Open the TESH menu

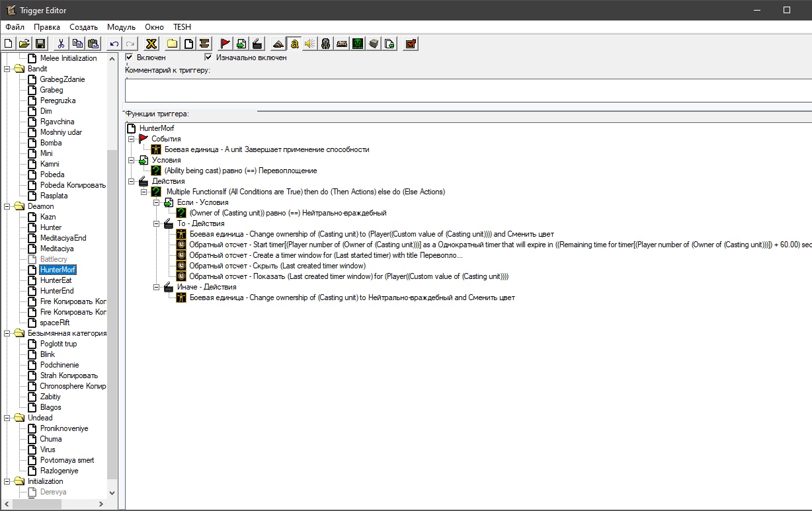pyautogui.click(x=182, y=27)
